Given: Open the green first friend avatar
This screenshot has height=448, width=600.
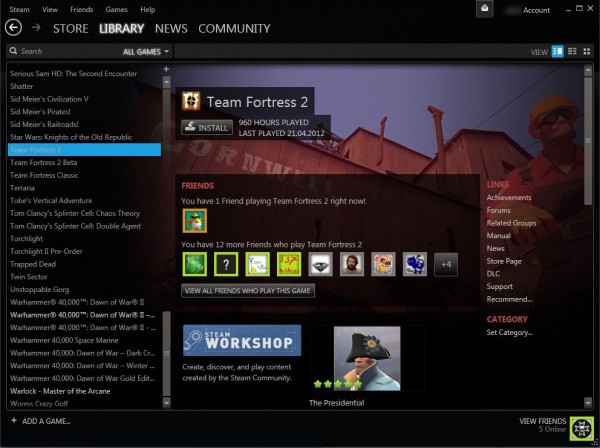Looking at the screenshot, I should (x=195, y=264).
